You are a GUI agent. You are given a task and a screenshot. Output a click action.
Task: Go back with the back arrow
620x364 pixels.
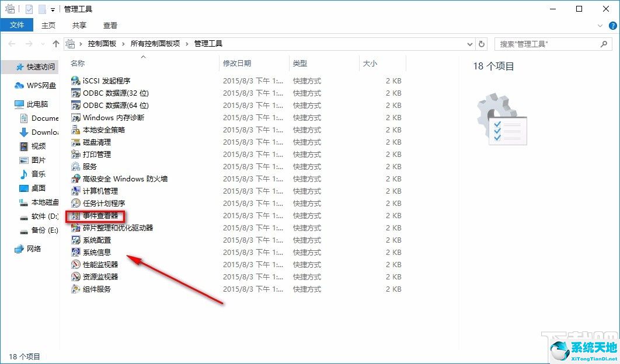point(12,44)
